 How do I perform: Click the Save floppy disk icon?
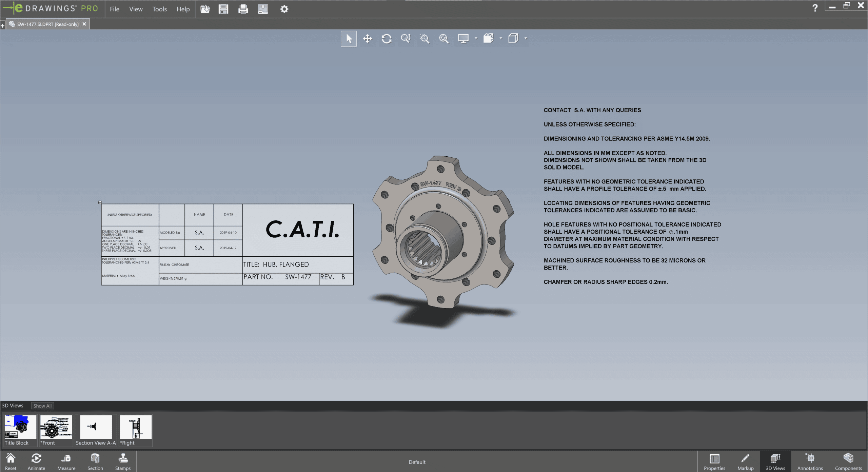pos(223,9)
